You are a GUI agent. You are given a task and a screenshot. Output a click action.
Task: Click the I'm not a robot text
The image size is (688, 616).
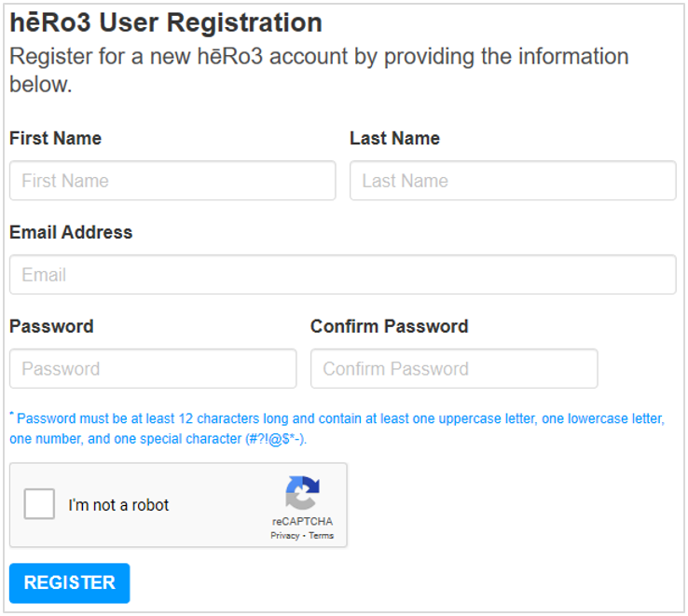click(x=118, y=505)
